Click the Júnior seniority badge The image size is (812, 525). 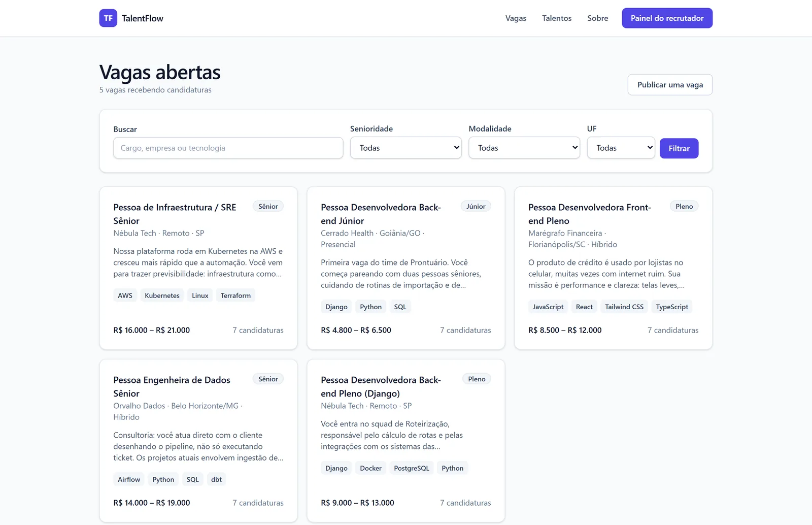tap(476, 206)
